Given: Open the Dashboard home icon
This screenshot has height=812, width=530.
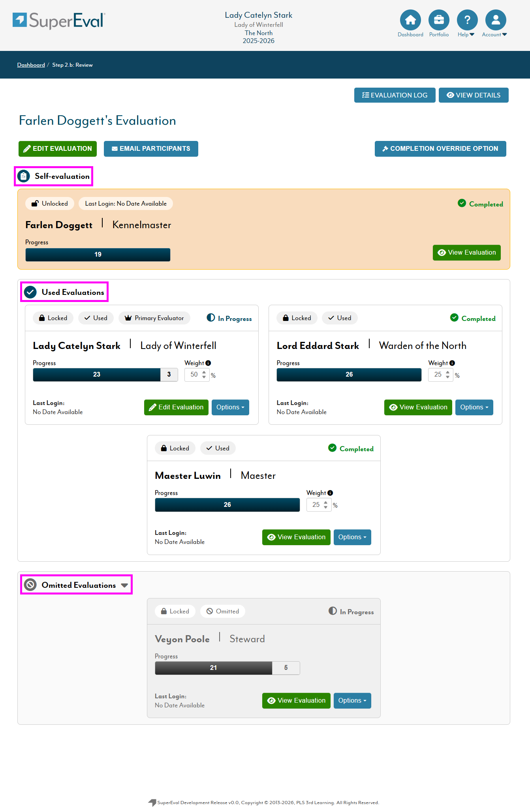Looking at the screenshot, I should [410, 20].
